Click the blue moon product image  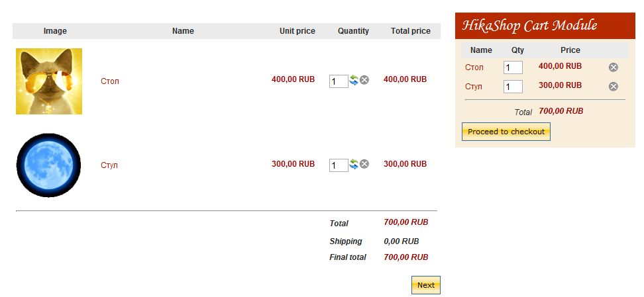coord(48,165)
